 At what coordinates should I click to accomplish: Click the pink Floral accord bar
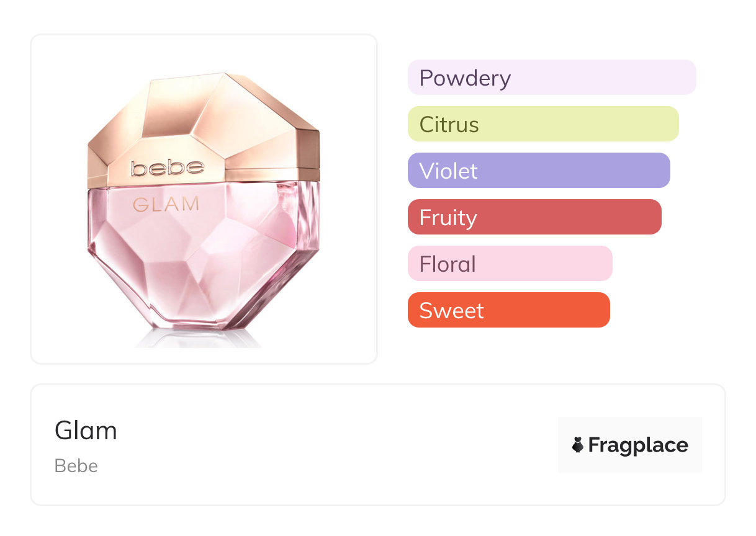pyautogui.click(x=510, y=264)
